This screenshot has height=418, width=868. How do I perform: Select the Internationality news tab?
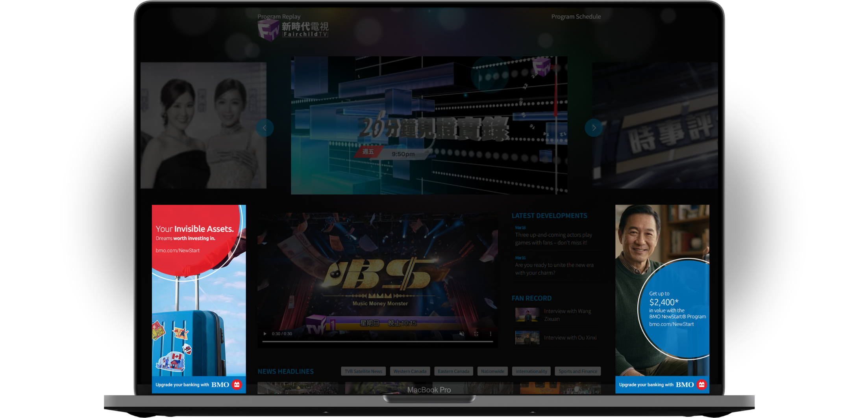[x=531, y=371]
